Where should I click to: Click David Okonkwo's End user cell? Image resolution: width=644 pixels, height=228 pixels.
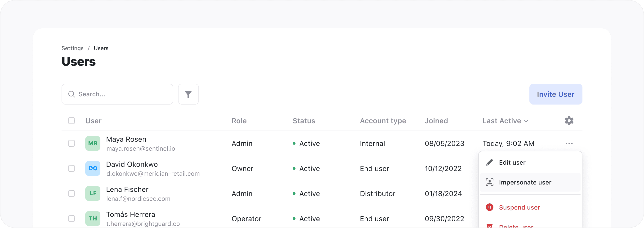[x=374, y=169]
